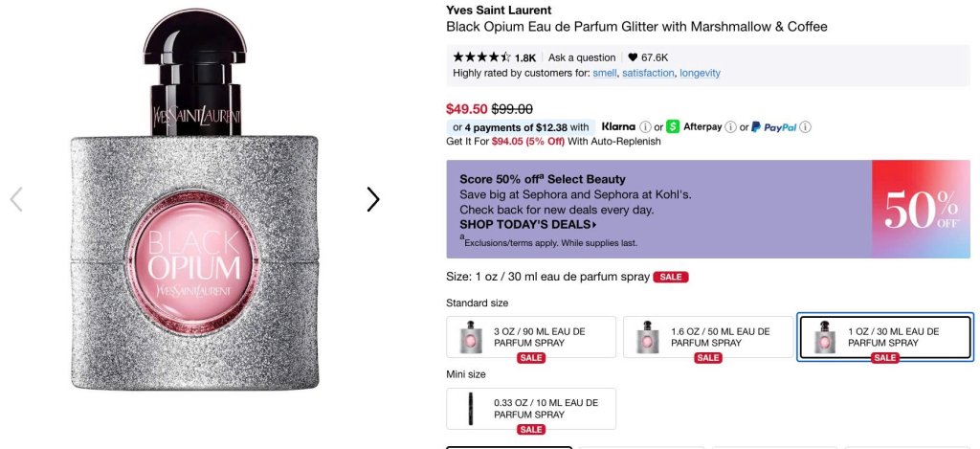This screenshot has width=980, height=449.
Task: Click the star rating icons
Action: pos(481,57)
